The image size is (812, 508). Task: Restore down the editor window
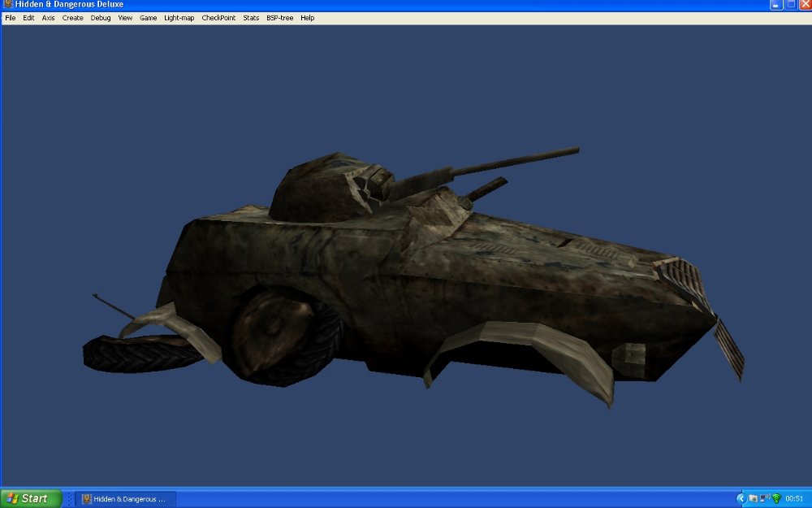pos(791,5)
